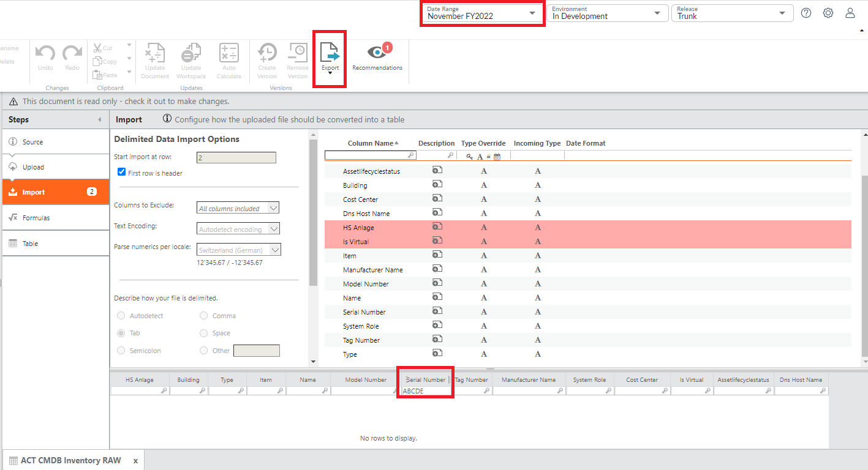This screenshot has height=470, width=868.
Task: Click the Update Workspace icon
Action: click(191, 53)
